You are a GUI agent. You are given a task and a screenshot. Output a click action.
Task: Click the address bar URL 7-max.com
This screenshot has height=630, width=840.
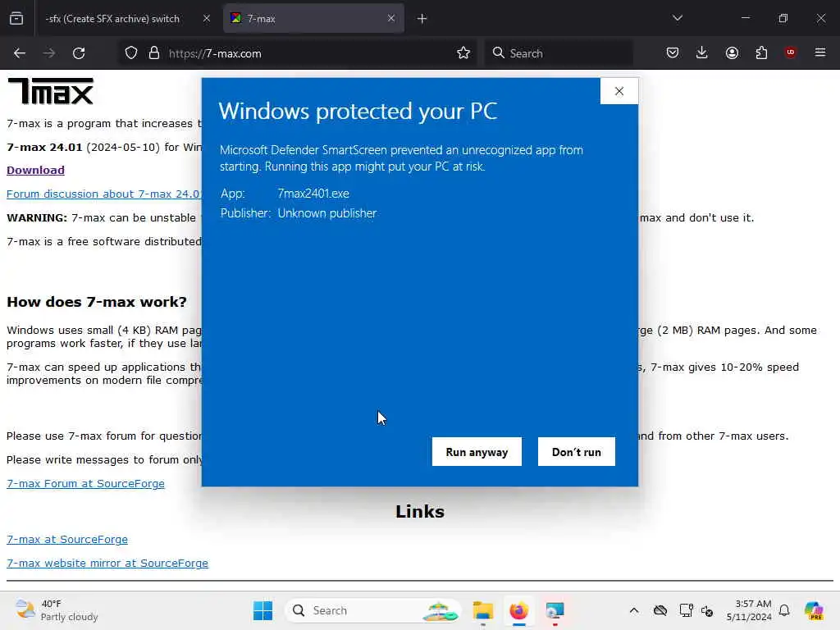(215, 53)
